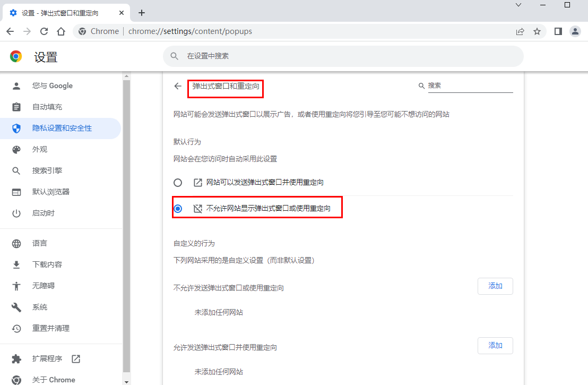Click the 默认行为 heading text

click(x=187, y=142)
